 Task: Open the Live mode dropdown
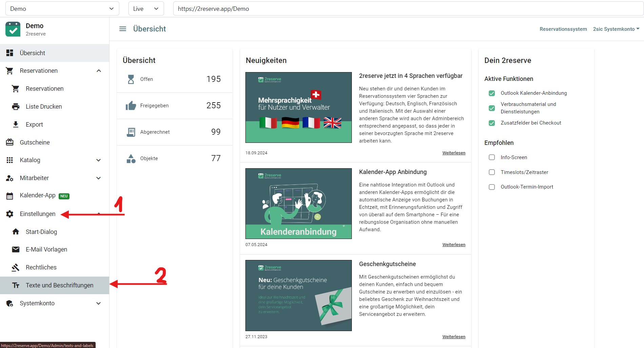tap(146, 9)
